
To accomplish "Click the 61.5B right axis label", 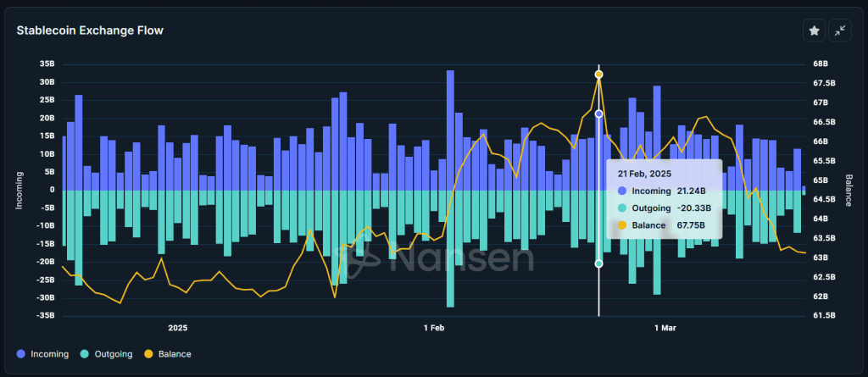I will (x=824, y=315).
